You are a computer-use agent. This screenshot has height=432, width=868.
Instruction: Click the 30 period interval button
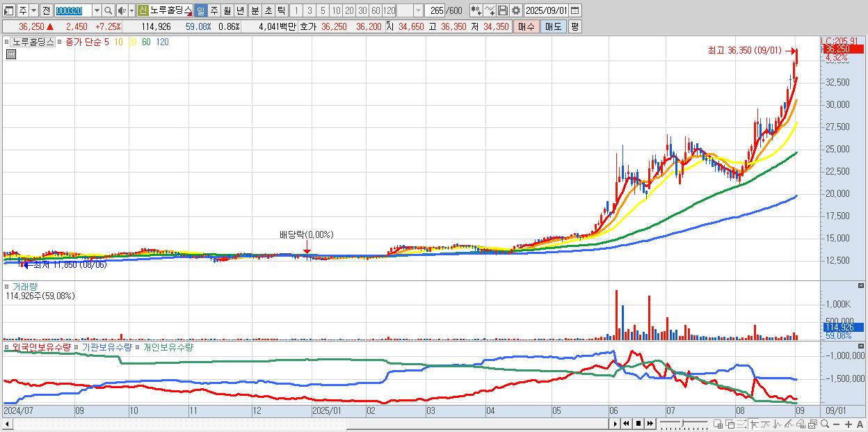[362, 10]
